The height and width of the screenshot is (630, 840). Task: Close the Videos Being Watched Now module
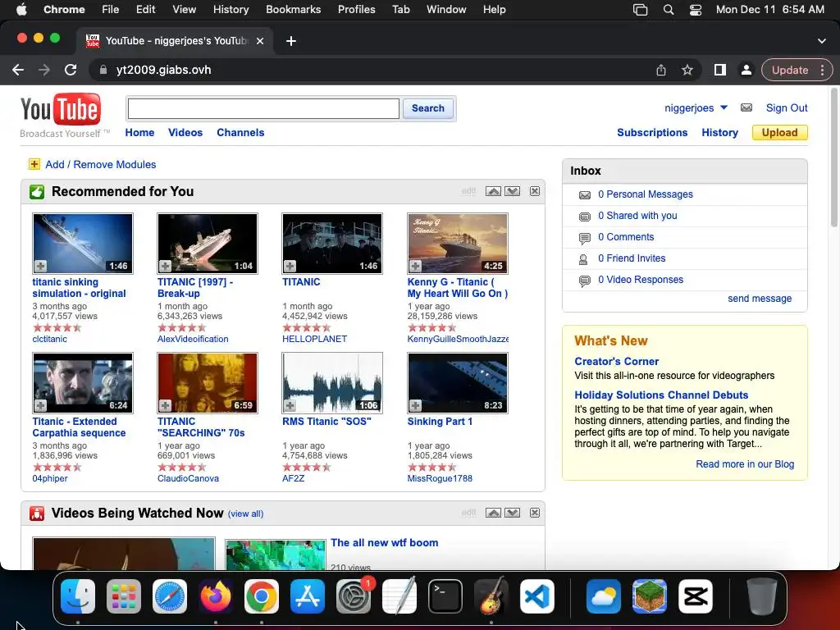(x=535, y=513)
